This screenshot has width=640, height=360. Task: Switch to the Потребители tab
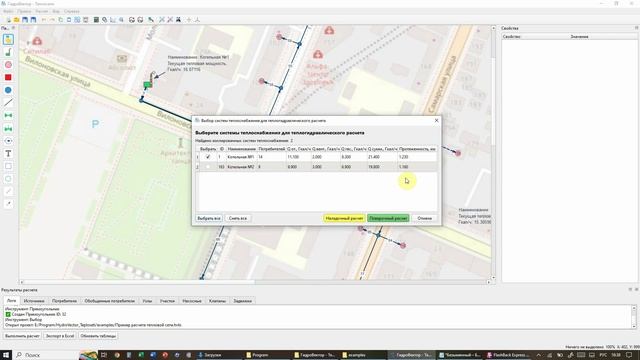pos(64,301)
